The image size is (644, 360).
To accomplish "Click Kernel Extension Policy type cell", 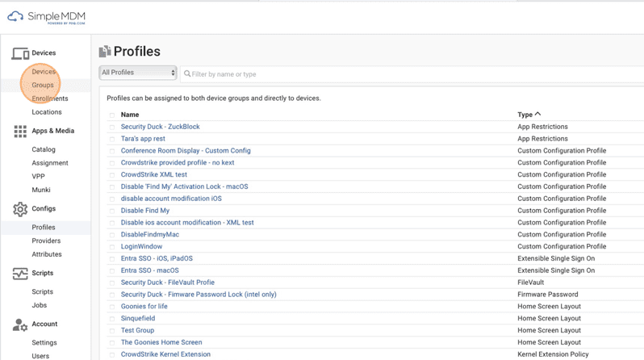I will tap(554, 354).
